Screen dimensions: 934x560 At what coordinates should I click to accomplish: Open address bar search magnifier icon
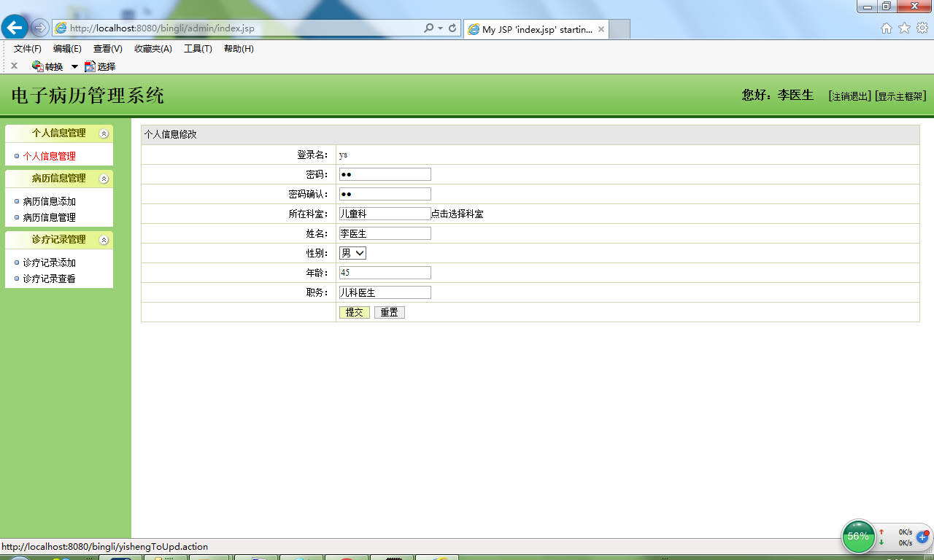429,28
